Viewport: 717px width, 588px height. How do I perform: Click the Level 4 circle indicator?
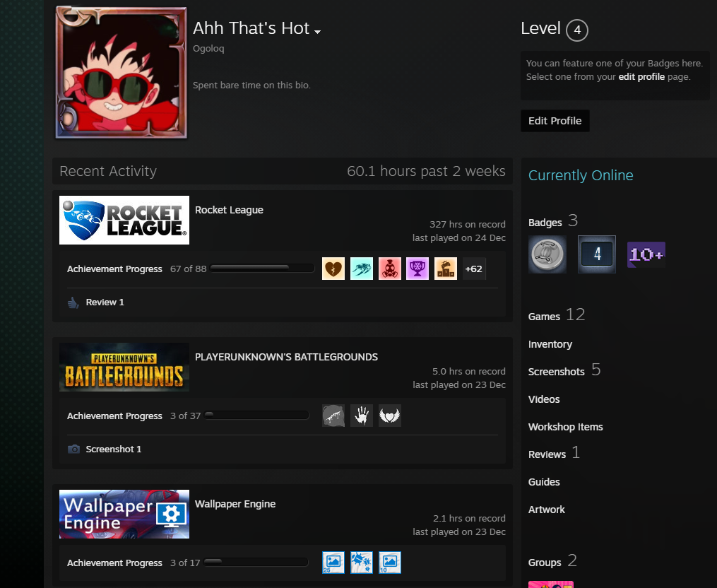[577, 30]
